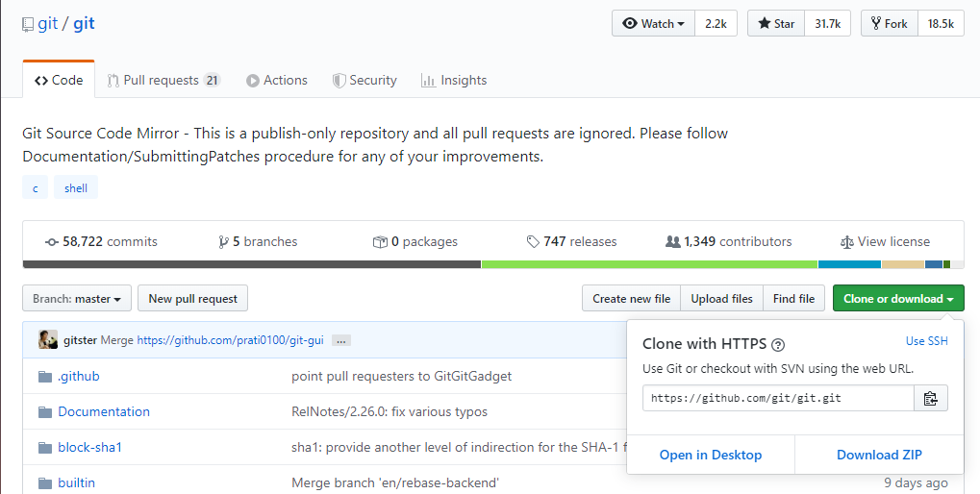Toggle the Clone or download dropdown
The image size is (980, 494).
899,299
